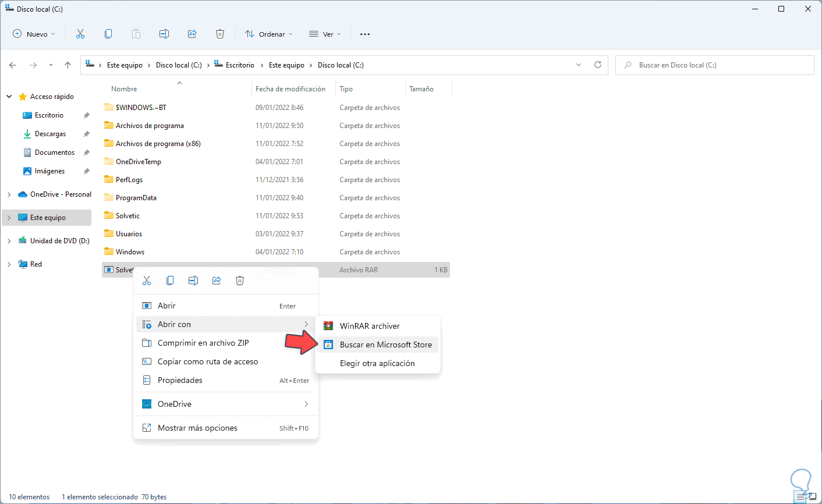Click Mostrar más opciones
This screenshot has height=504, width=822.
pos(226,428)
